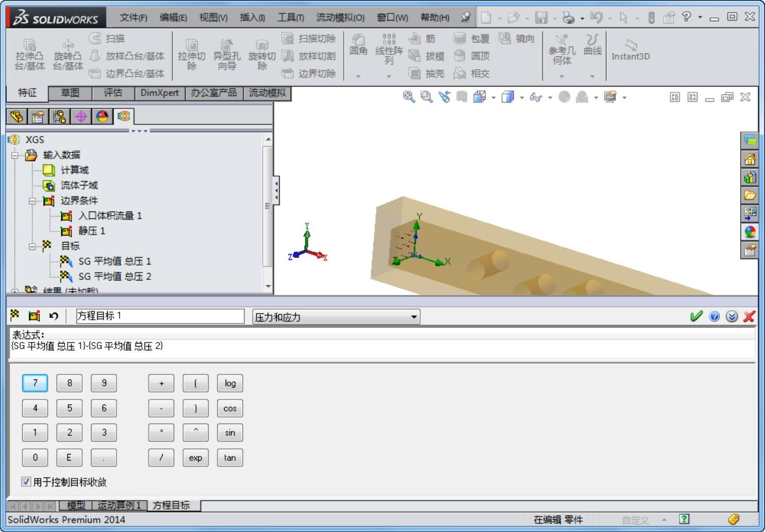Click the Instant3D toolbar icon
Image resolution: width=765 pixels, height=532 pixels.
pos(630,50)
